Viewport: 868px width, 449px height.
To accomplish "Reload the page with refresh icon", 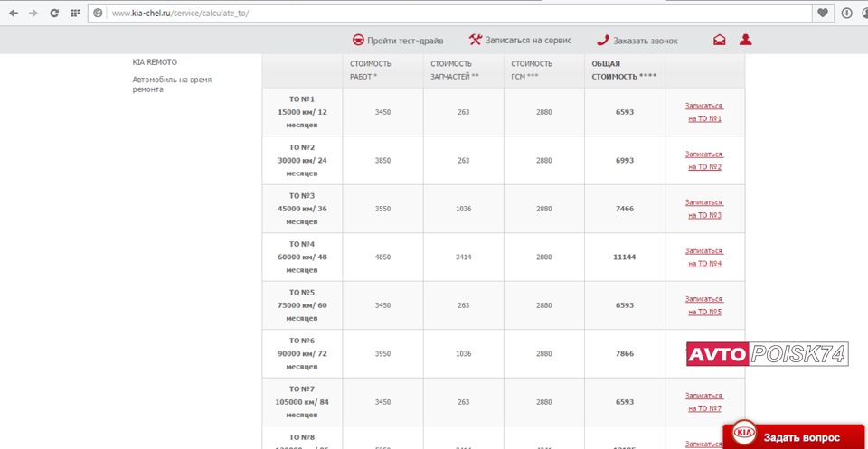I will 54,14.
